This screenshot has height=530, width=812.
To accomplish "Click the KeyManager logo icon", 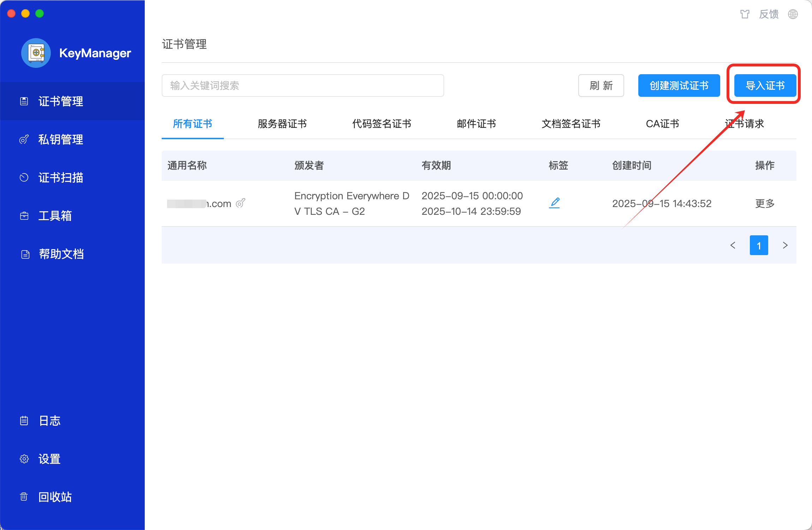I will pyautogui.click(x=36, y=53).
